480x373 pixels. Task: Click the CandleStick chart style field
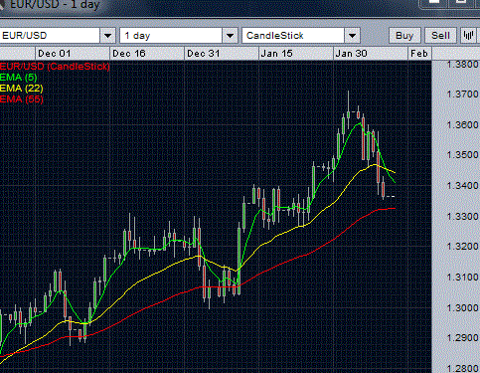tap(293, 35)
